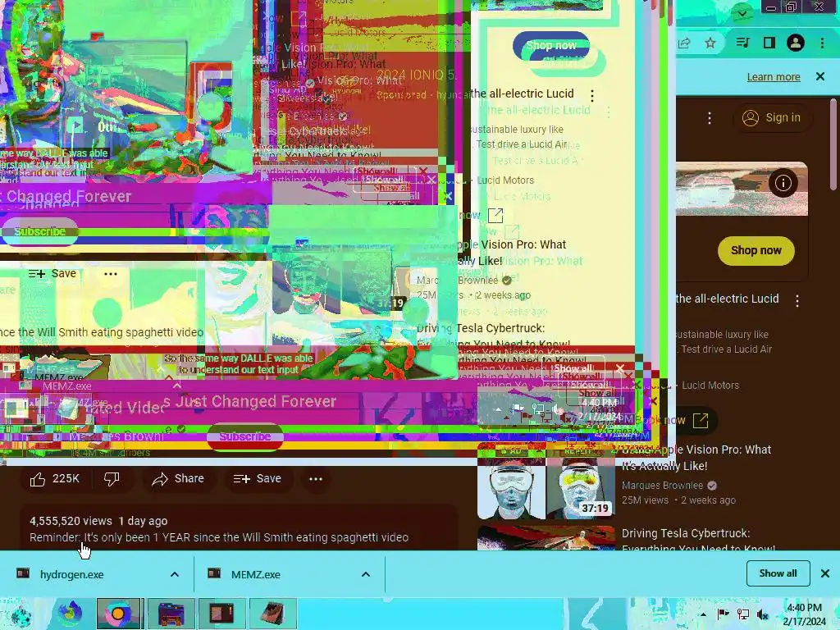
Task: Open the clock showing 4:40 PM
Action: pyautogui.click(x=804, y=614)
